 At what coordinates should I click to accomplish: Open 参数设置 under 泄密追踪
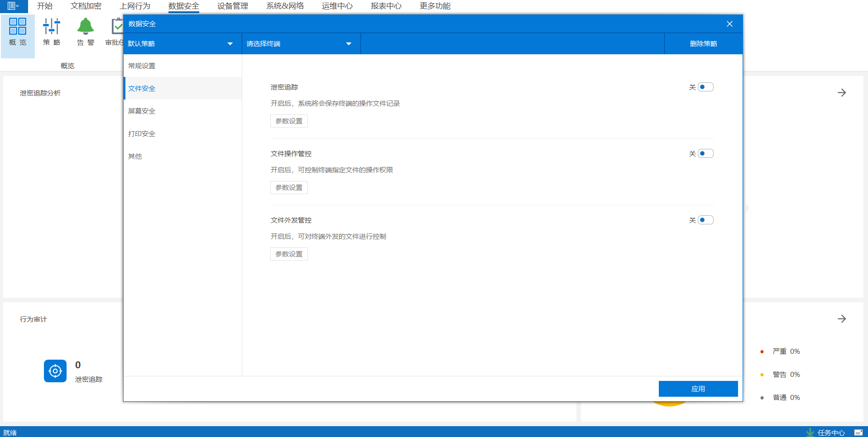[289, 121]
